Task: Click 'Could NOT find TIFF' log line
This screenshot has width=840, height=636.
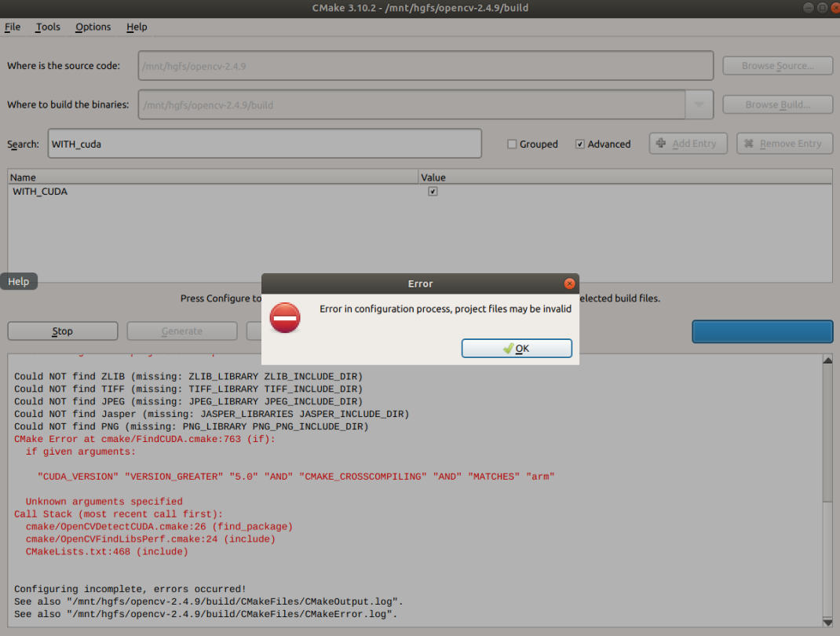Action: [x=188, y=389]
